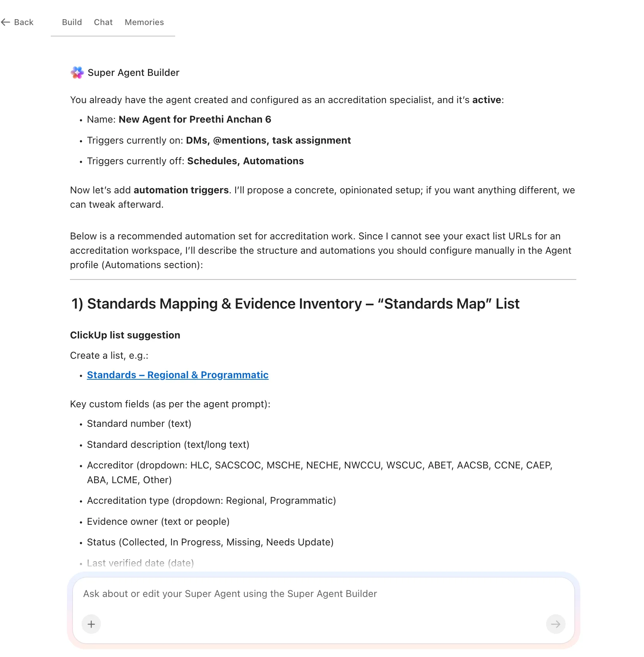Click the bold automation triggers text
This screenshot has width=644, height=657.
click(x=181, y=190)
